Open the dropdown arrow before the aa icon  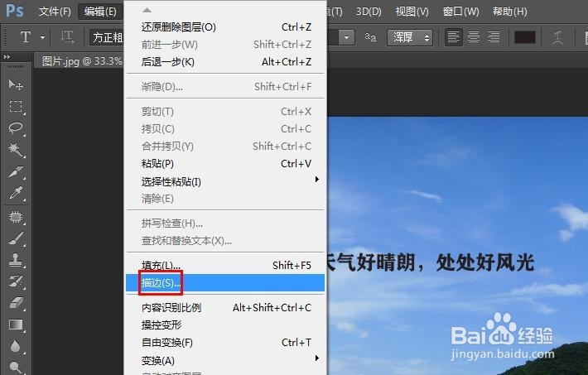(346, 37)
